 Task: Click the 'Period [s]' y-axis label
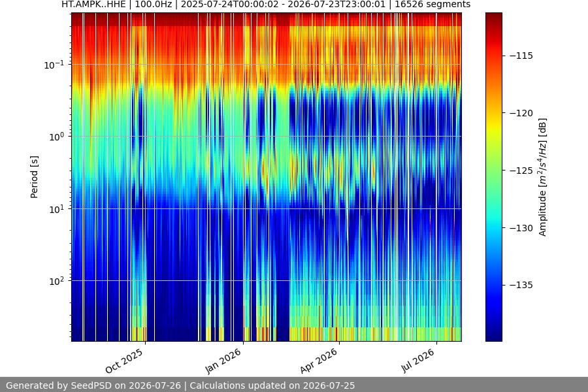[34, 177]
